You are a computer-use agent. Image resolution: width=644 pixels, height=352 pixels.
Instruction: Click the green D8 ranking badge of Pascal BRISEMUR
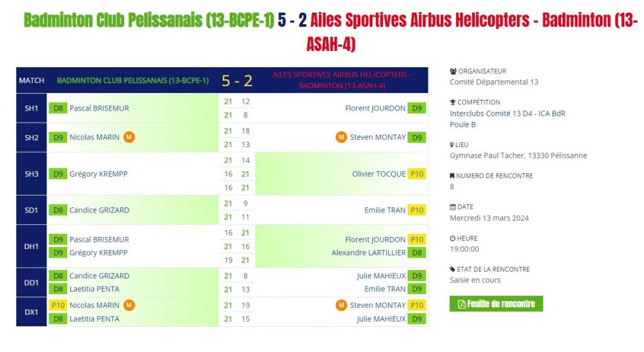[58, 108]
